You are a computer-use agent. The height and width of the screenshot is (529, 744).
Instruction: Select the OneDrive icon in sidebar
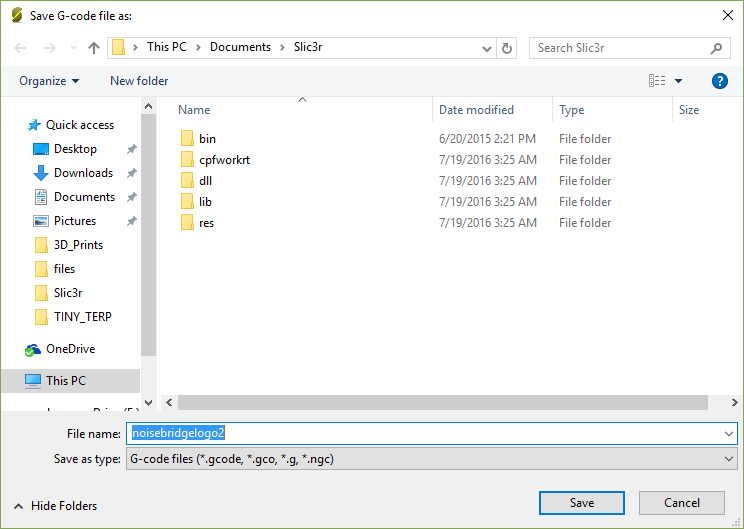[33, 350]
